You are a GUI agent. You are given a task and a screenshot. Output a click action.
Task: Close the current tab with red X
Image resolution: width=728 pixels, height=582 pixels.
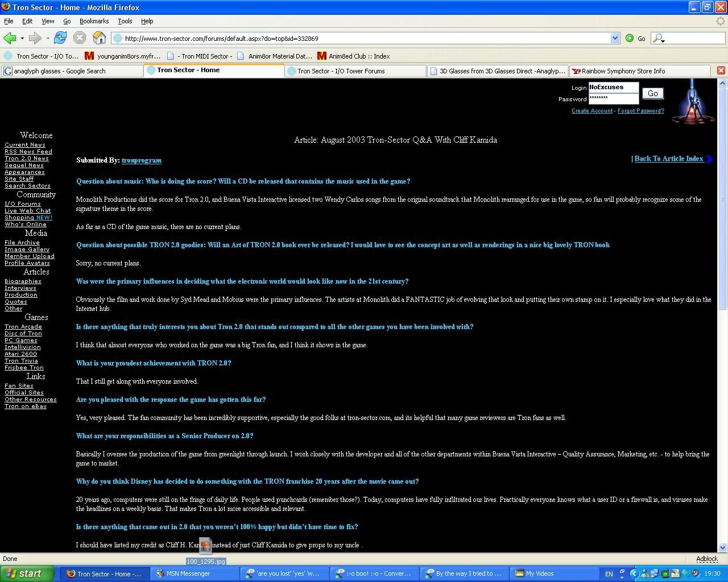721,70
